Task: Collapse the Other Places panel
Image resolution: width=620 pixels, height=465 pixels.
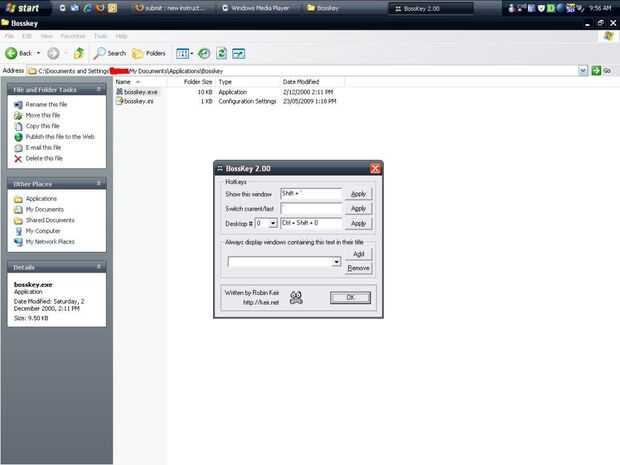Action: (x=98, y=184)
